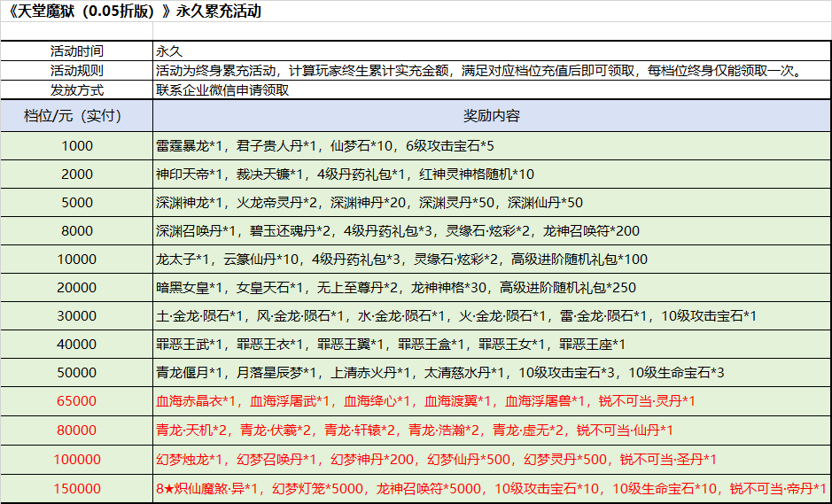This screenshot has width=832, height=504.
Task: Click the 发放方式 label cell
Action: point(76,89)
